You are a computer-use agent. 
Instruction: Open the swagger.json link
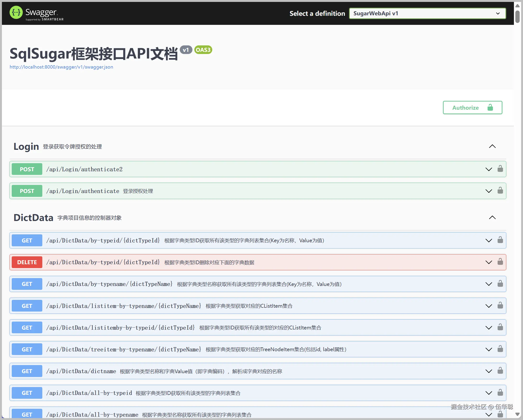(61, 67)
